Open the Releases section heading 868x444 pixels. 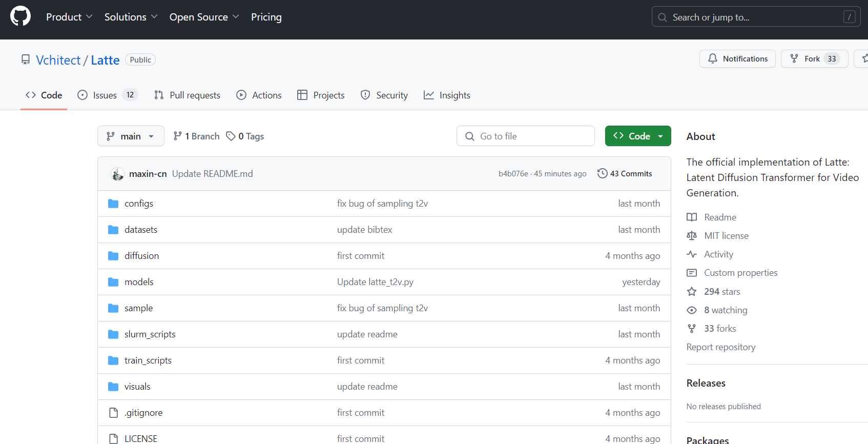(x=706, y=383)
